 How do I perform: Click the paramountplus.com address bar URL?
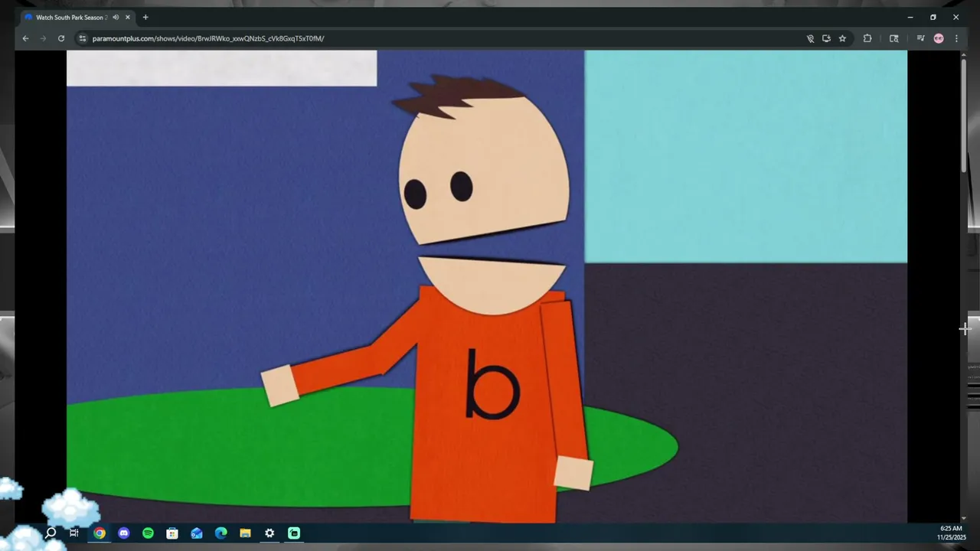pos(208,38)
